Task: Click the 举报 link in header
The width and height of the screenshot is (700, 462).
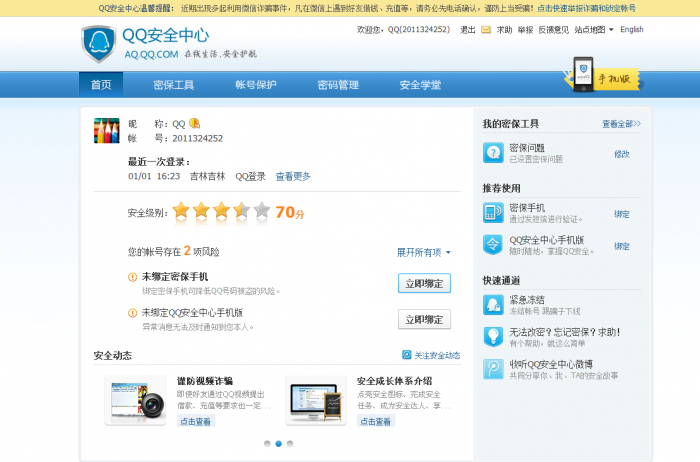Action: tap(525, 30)
